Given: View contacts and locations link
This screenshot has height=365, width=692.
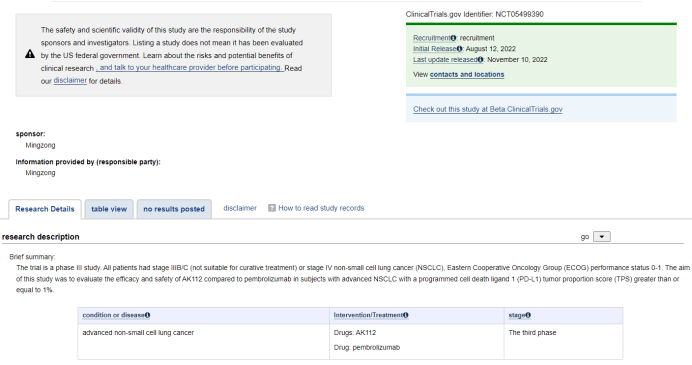Looking at the screenshot, I should 467,75.
